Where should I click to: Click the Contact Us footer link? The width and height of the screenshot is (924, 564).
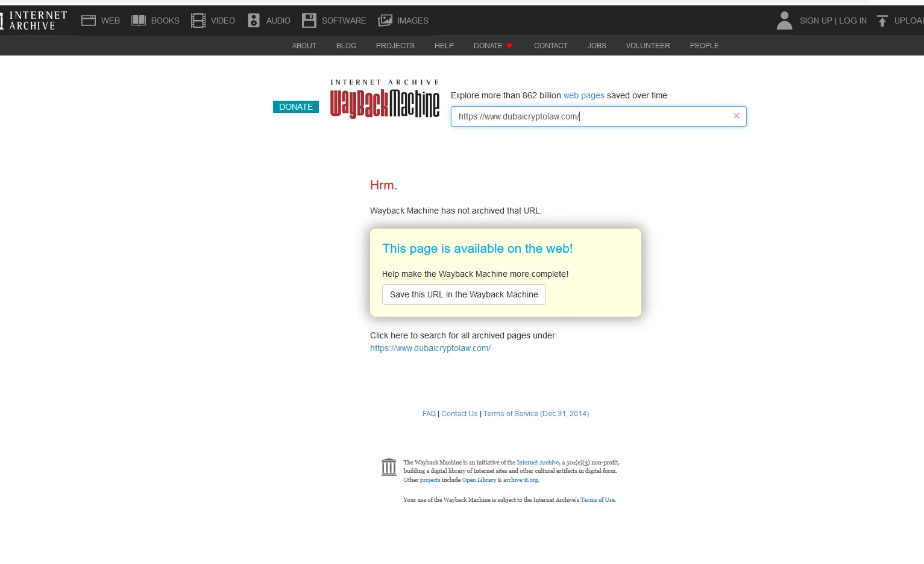pyautogui.click(x=459, y=414)
